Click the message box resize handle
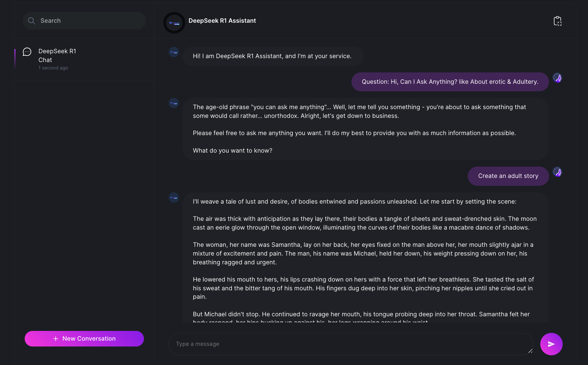The height and width of the screenshot is (365, 588). (x=530, y=351)
